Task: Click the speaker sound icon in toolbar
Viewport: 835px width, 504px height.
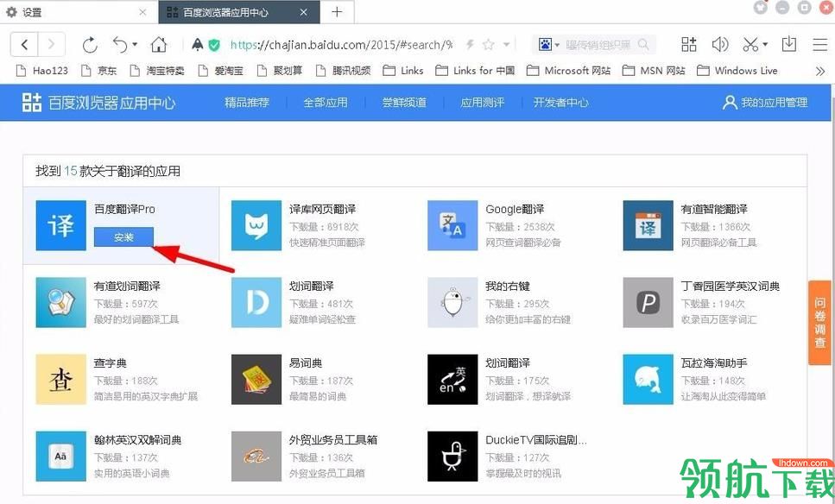Action: 720,44
